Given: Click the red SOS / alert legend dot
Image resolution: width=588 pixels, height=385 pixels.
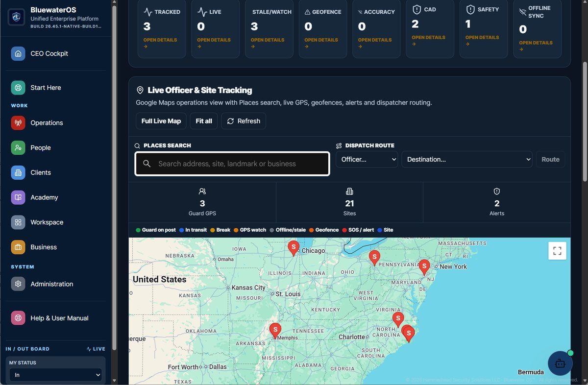Looking at the screenshot, I should pyautogui.click(x=344, y=230).
